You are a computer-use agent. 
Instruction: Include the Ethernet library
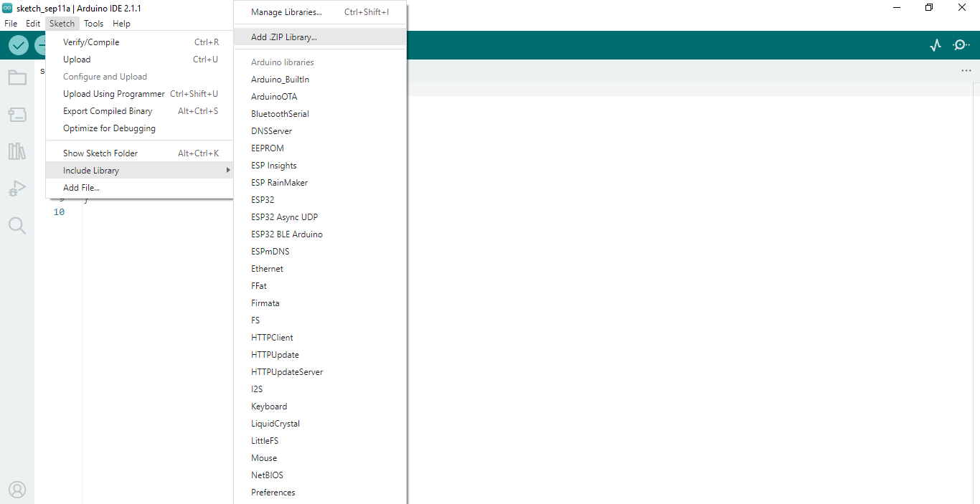(267, 268)
